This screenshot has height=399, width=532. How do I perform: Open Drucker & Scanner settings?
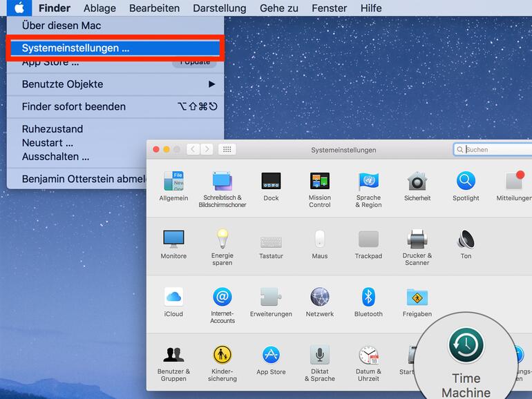click(x=417, y=247)
